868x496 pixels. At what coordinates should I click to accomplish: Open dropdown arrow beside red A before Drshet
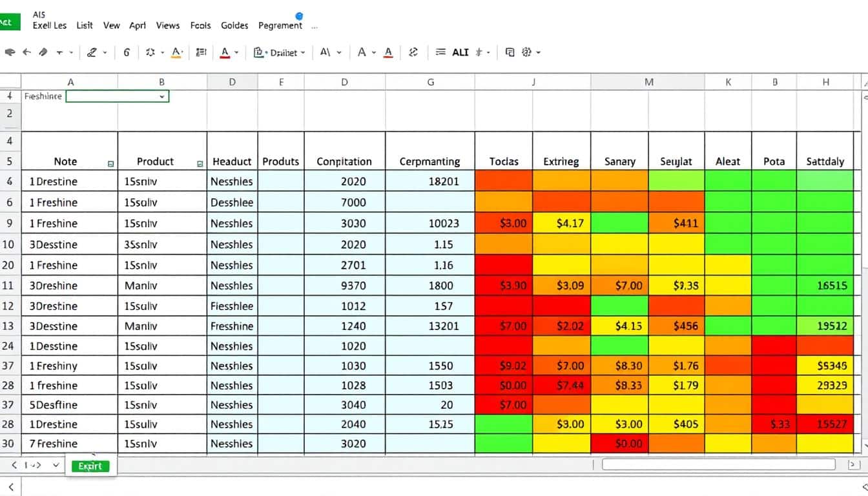point(236,53)
